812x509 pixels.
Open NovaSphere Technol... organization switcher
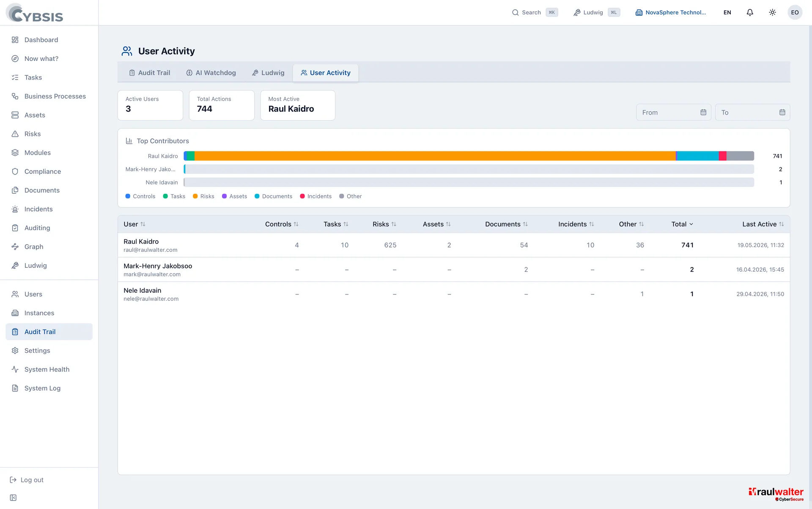(x=671, y=12)
